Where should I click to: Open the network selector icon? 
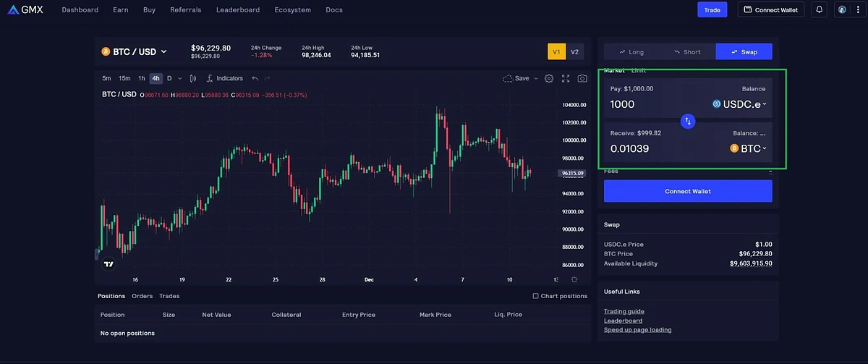coord(842,10)
